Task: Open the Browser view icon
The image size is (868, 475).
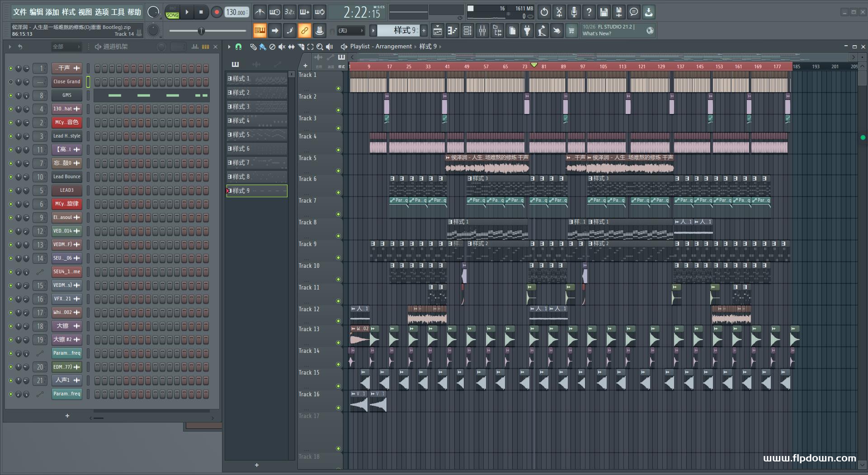Action: (497, 31)
